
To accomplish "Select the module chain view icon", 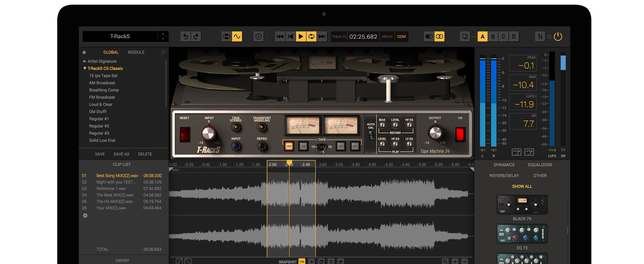I will pos(226,37).
